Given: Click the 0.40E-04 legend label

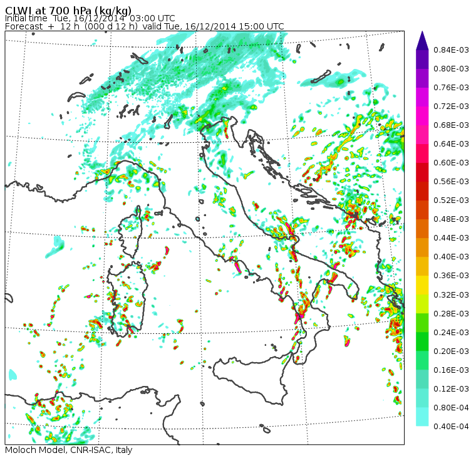Looking at the screenshot, I should click(451, 427).
